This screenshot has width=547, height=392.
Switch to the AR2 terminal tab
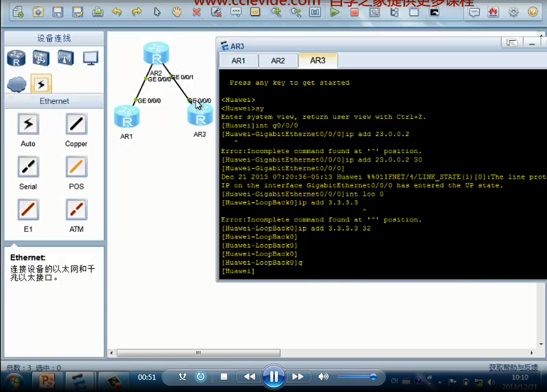click(x=278, y=61)
